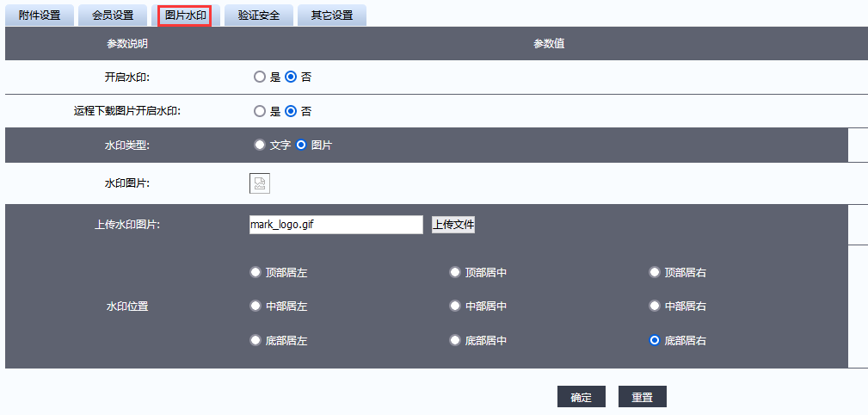Image resolution: width=868 pixels, height=415 pixels.
Task: Choose 底部居左 watermark position
Action: tap(255, 340)
